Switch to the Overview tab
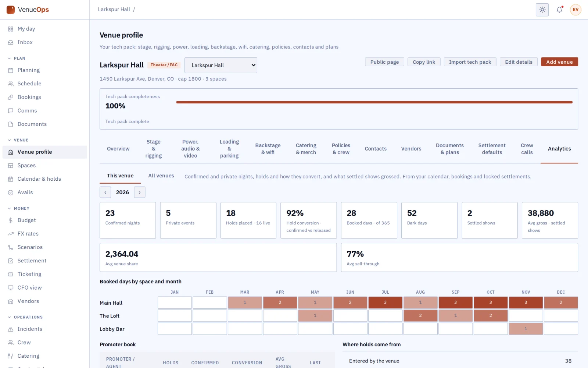 click(118, 149)
